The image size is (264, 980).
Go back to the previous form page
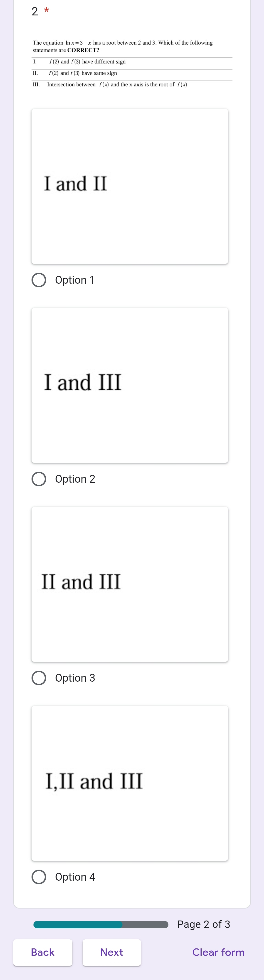click(x=43, y=952)
